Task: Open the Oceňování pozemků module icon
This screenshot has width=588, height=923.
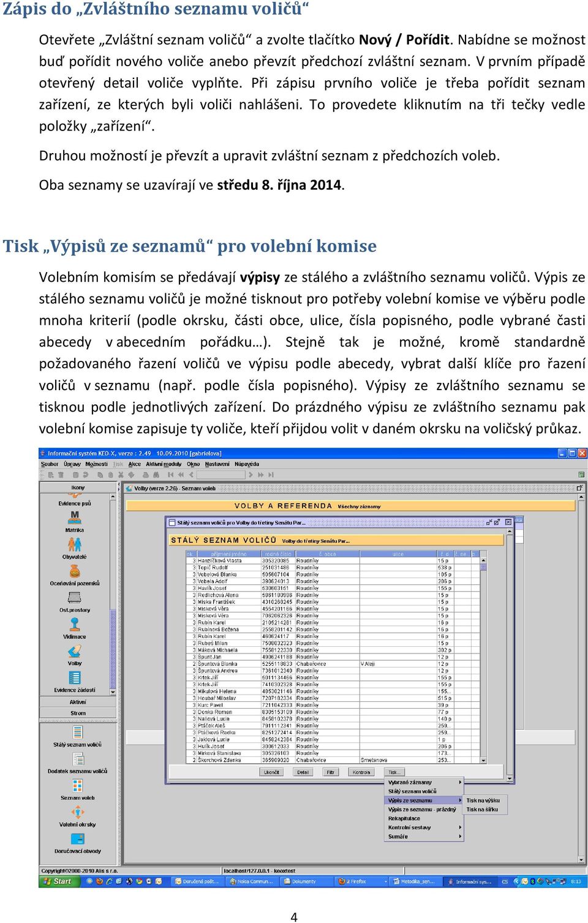Action: tap(75, 571)
